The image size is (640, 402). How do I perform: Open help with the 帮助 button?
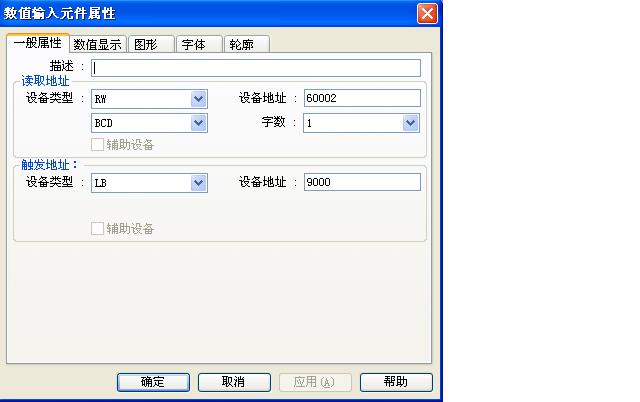(x=395, y=382)
